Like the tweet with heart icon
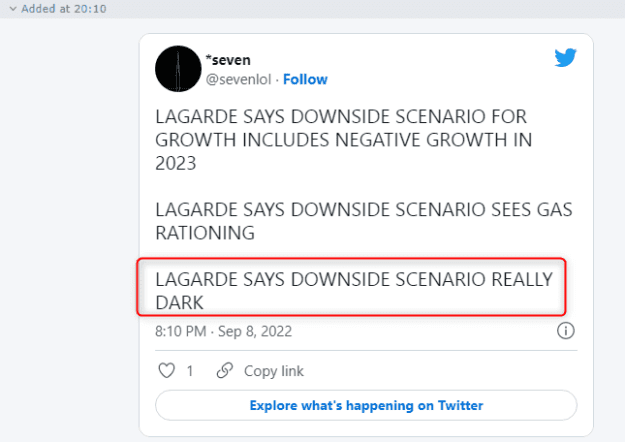 (x=167, y=370)
